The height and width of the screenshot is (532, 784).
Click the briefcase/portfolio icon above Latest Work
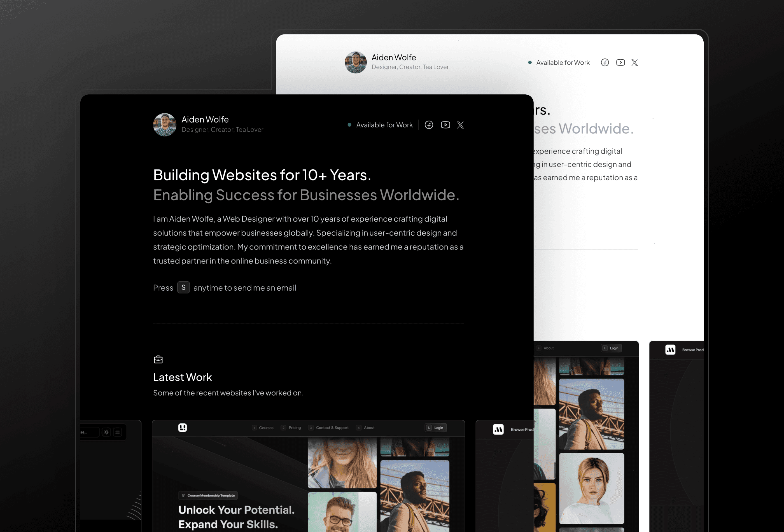click(x=158, y=359)
